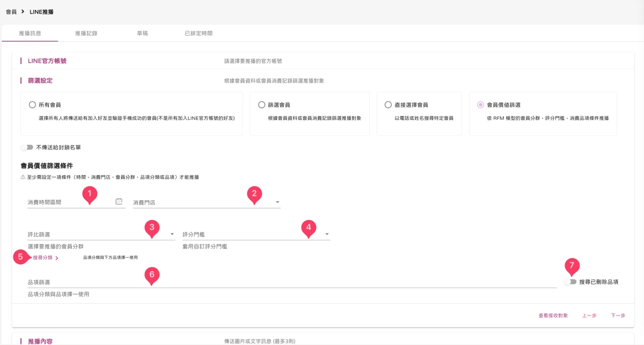Click the 傳送圖片或文字訊息 (最多3則) description
Screen dimensions: 644x345
(260, 341)
